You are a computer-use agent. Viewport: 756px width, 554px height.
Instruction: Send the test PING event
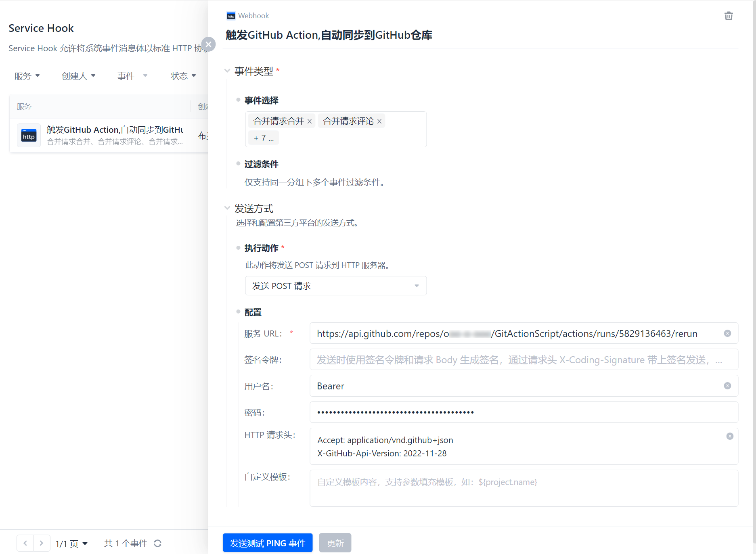pyautogui.click(x=268, y=543)
